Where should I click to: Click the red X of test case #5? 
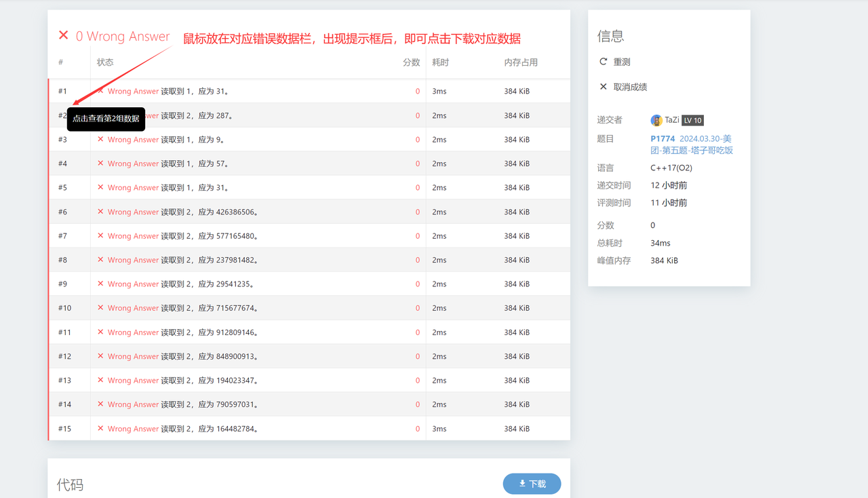(100, 187)
